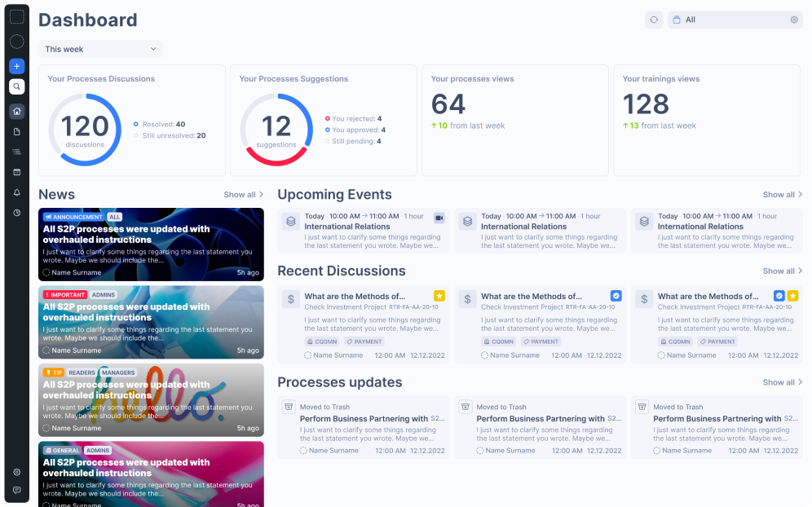Open settings gear at the sidebar bottom
This screenshot has width=812, height=507.
pyautogui.click(x=16, y=471)
